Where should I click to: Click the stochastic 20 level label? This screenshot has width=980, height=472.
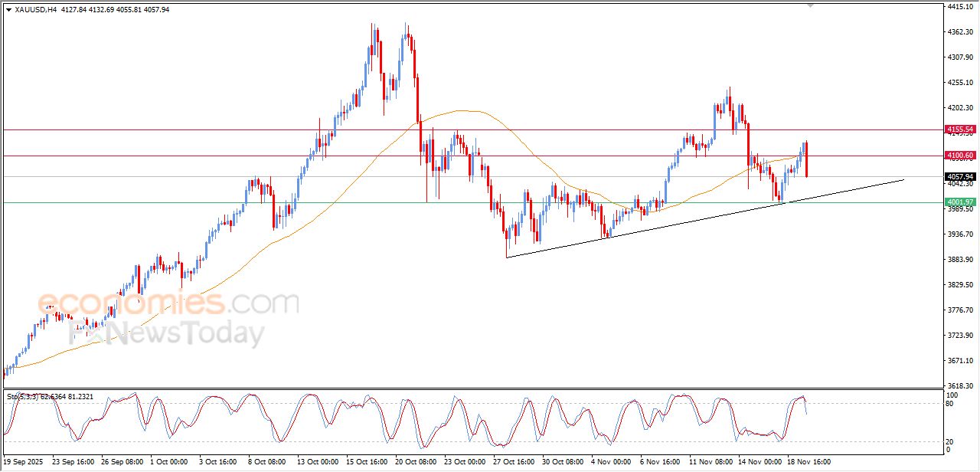pos(950,441)
